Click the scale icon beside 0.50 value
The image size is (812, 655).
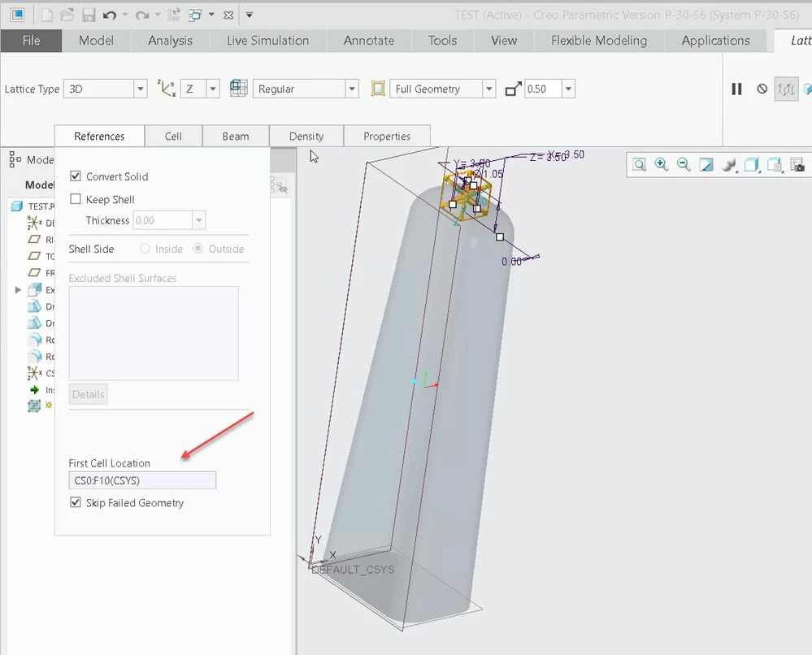click(513, 89)
